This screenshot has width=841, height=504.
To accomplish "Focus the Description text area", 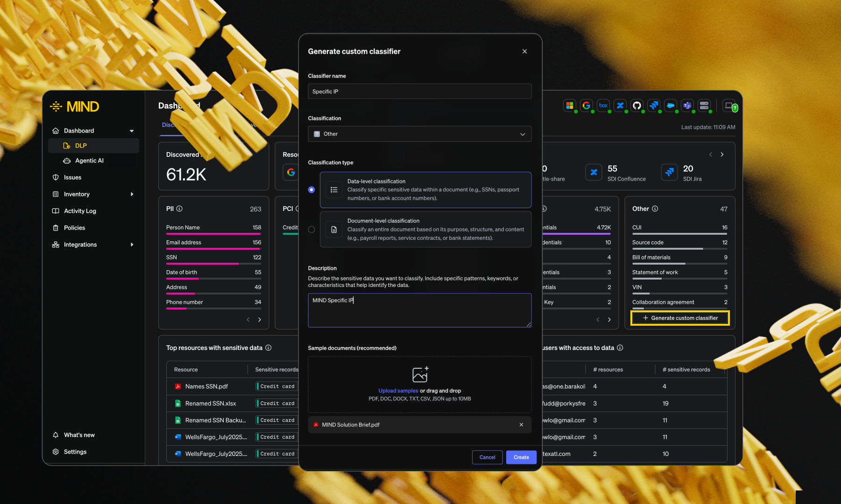I will (420, 310).
